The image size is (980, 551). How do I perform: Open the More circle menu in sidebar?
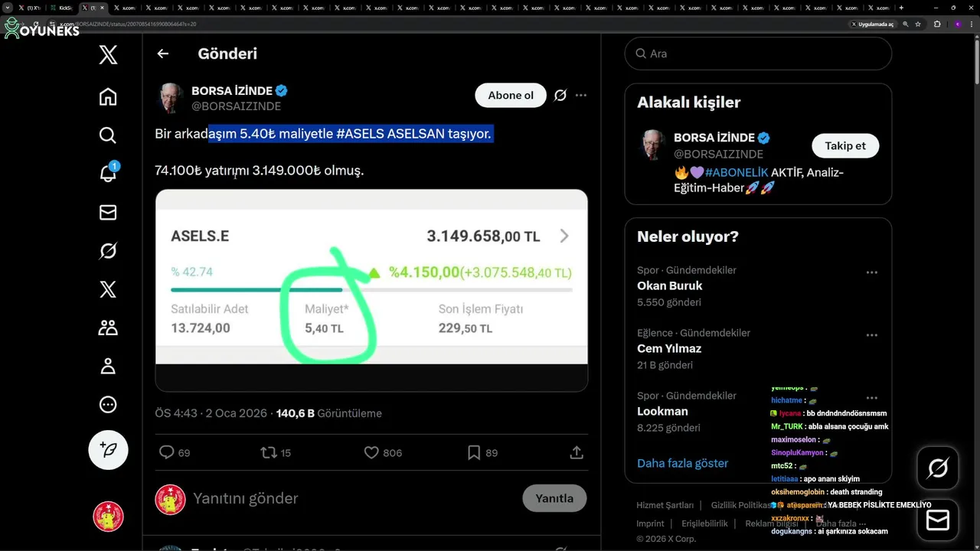(108, 405)
